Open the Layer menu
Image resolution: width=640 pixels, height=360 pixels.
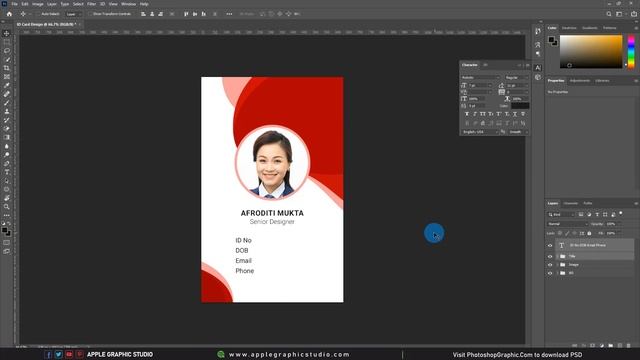52,4
